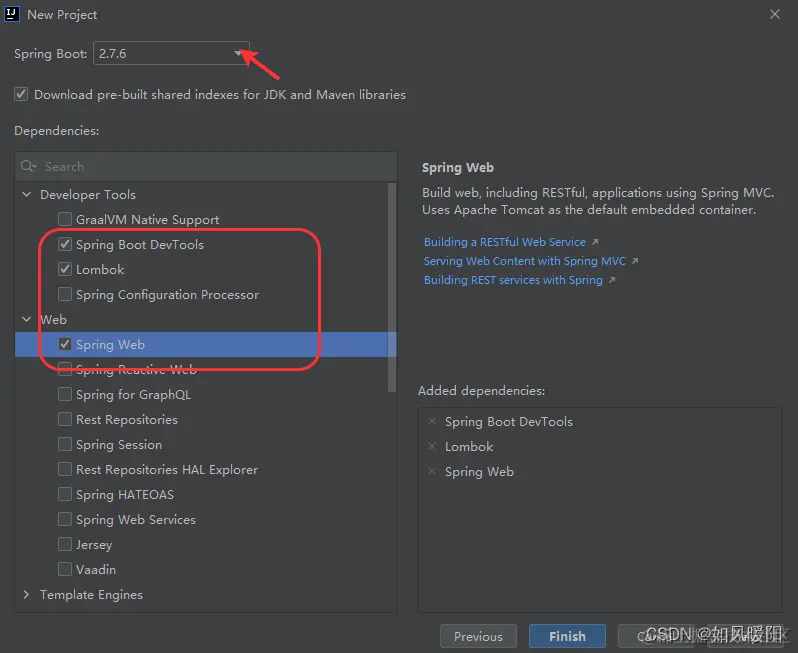Remove Spring Boot DevTools from added dependencies
The height and width of the screenshot is (653, 798).
[x=432, y=421]
